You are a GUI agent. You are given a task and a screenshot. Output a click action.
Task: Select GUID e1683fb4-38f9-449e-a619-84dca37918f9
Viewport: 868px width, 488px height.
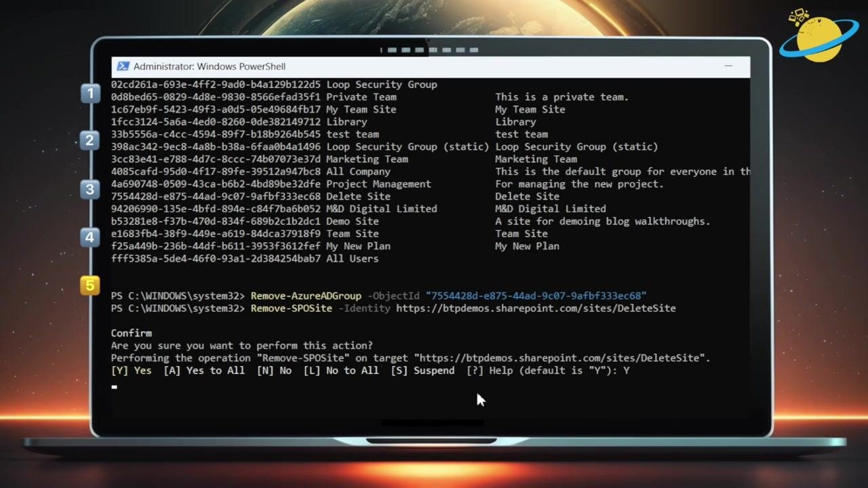(x=216, y=234)
